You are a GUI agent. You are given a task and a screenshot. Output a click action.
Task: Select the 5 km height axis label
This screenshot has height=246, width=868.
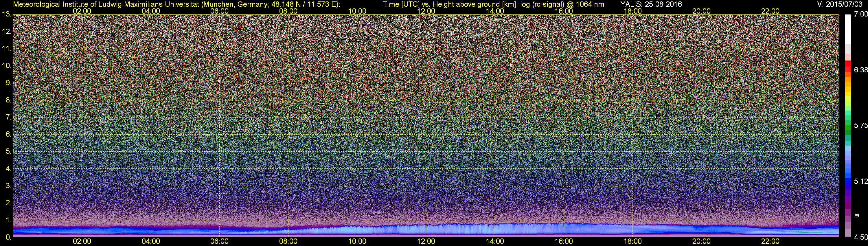(x=8, y=152)
